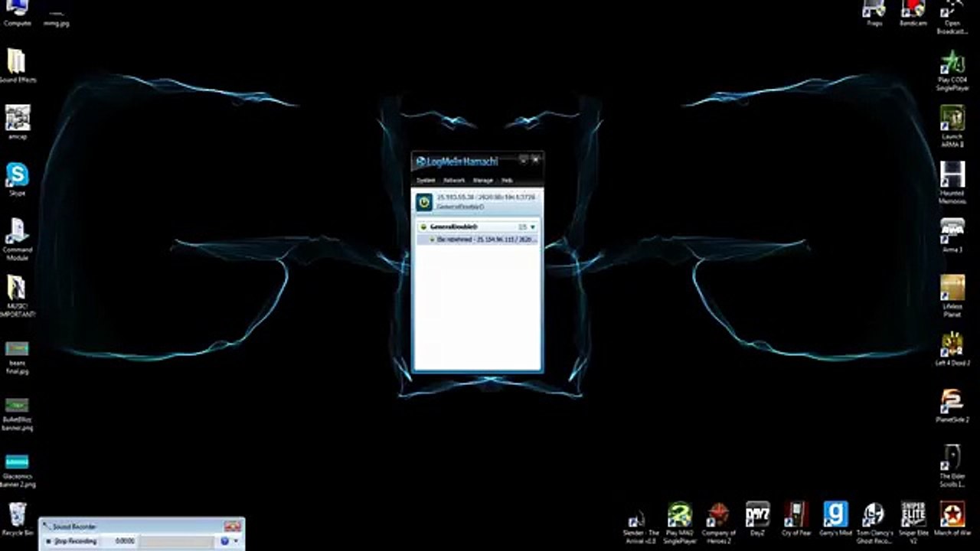Toggle the Hamachi power button
The image size is (980, 551).
click(x=423, y=202)
